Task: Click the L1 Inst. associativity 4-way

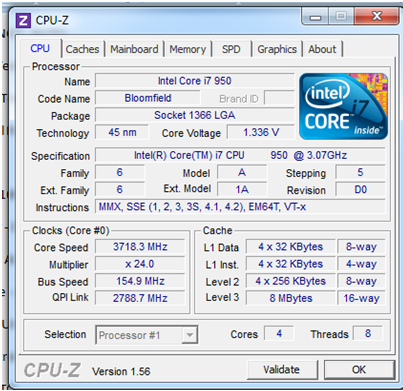Action: click(361, 264)
